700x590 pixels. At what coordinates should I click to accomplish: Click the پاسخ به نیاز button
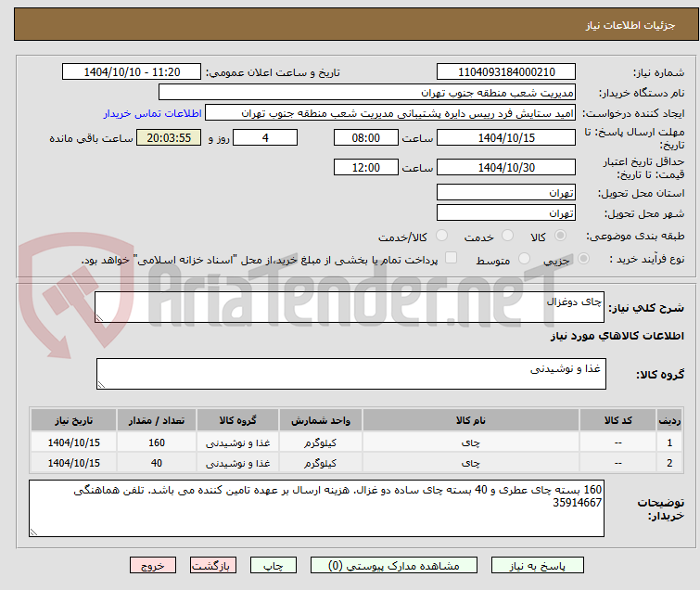click(x=538, y=566)
